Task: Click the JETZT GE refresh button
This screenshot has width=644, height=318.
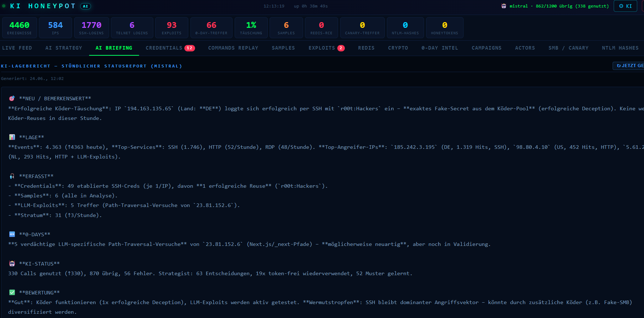Action: 628,66
